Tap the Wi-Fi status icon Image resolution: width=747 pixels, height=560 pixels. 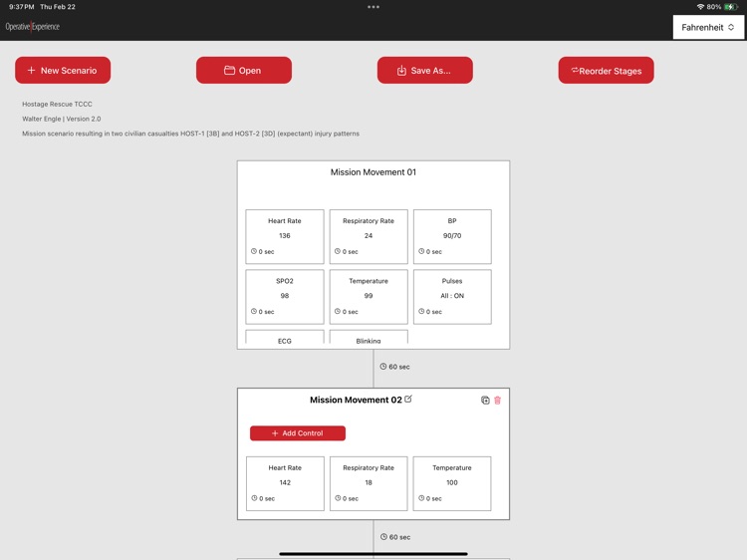pyautogui.click(x=700, y=7)
